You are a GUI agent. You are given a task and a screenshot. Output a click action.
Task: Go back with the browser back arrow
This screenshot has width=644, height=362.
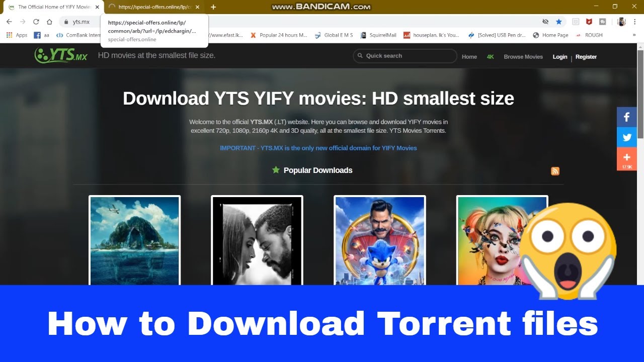[x=9, y=22]
